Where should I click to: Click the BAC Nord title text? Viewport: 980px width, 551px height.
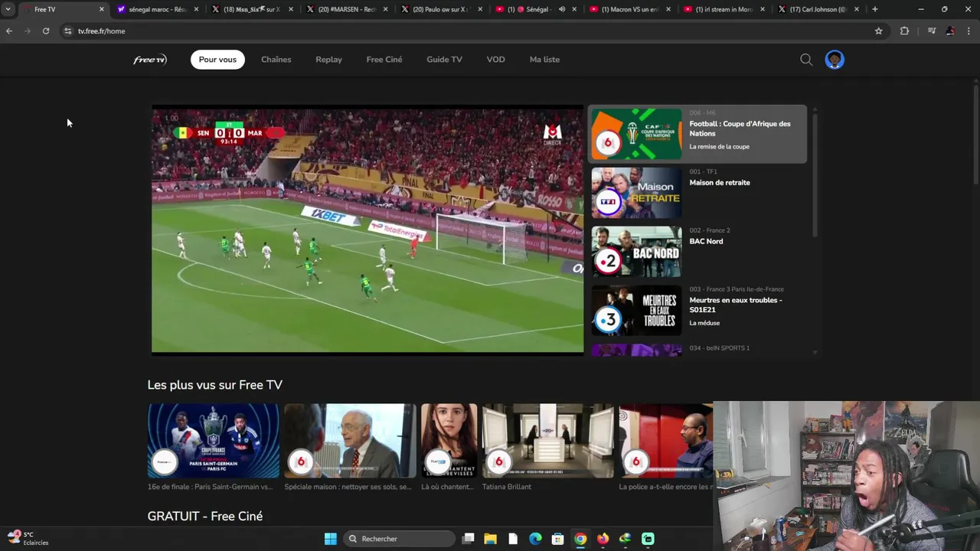click(x=706, y=242)
